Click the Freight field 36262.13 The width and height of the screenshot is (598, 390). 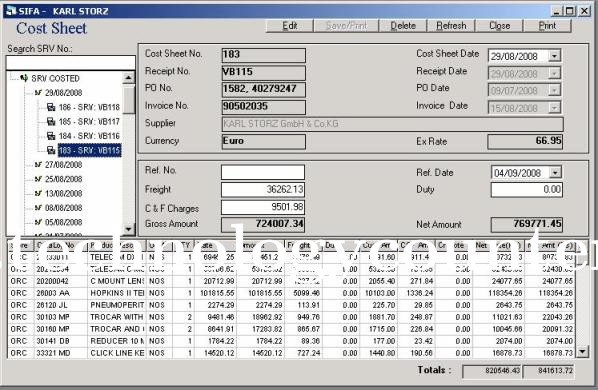click(x=263, y=189)
